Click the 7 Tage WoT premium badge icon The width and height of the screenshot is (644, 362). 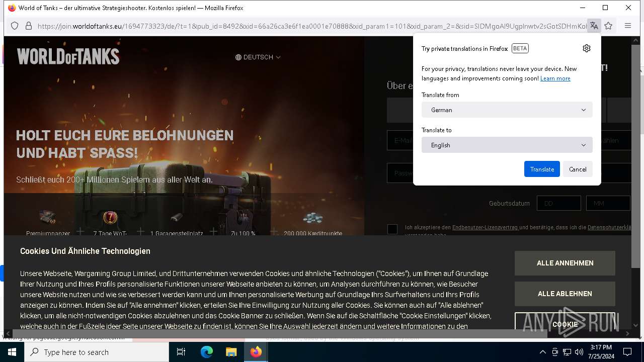[110, 217]
